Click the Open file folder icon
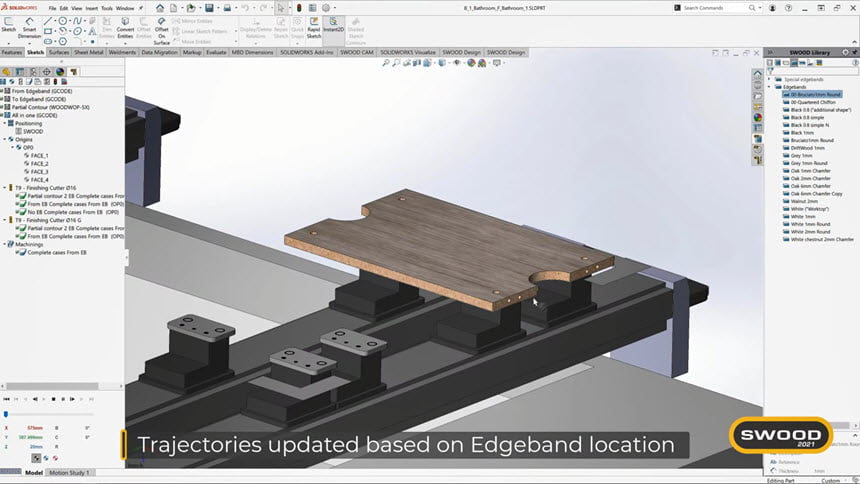This screenshot has width=860, height=484. coord(190,8)
